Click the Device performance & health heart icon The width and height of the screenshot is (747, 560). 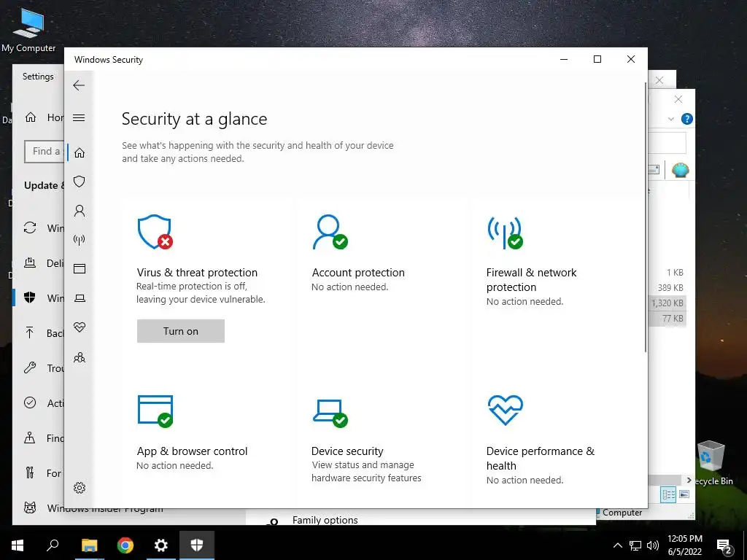click(506, 410)
